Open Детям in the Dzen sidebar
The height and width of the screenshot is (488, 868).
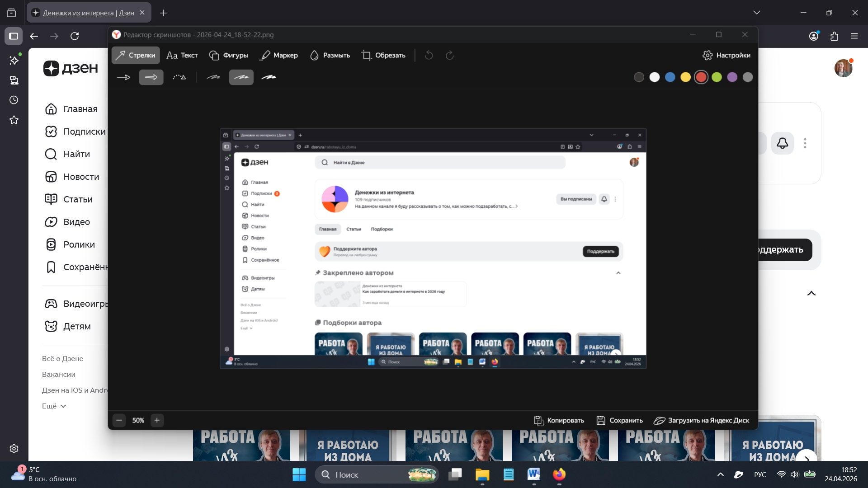click(68, 326)
